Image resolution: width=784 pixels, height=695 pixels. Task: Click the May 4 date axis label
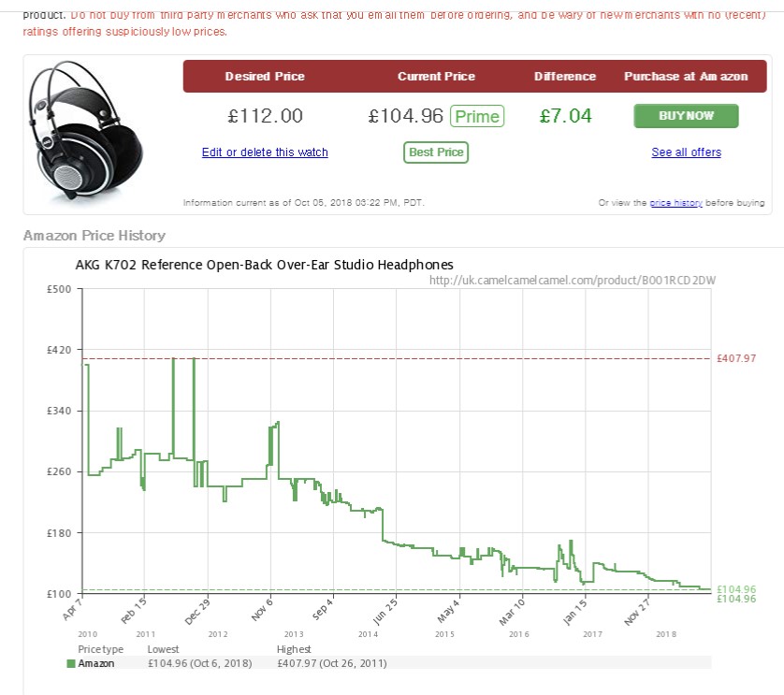click(448, 610)
